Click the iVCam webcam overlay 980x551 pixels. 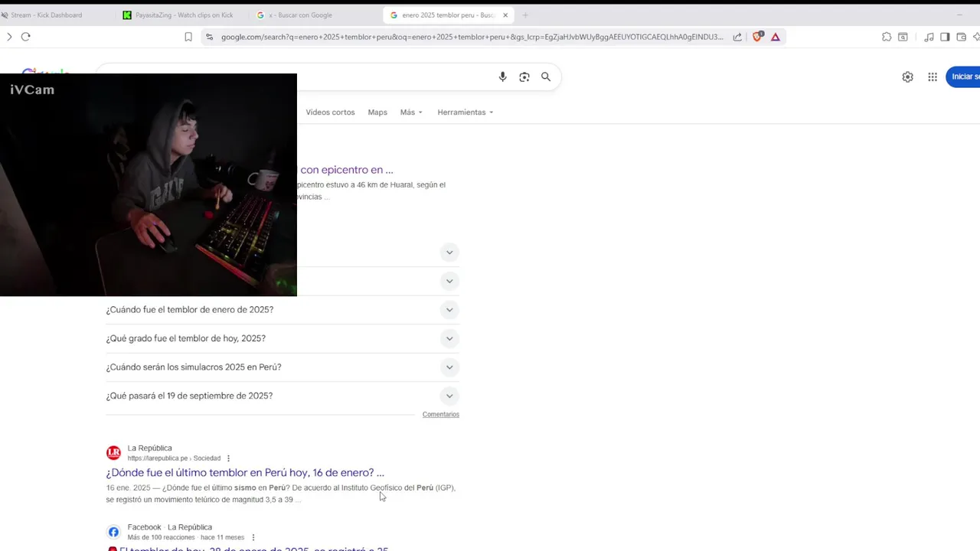(149, 184)
